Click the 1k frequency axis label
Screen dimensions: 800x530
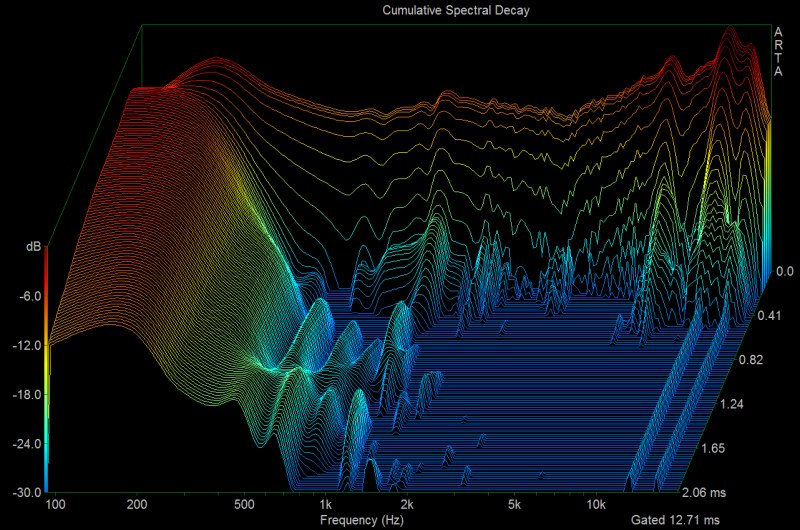click(x=326, y=504)
